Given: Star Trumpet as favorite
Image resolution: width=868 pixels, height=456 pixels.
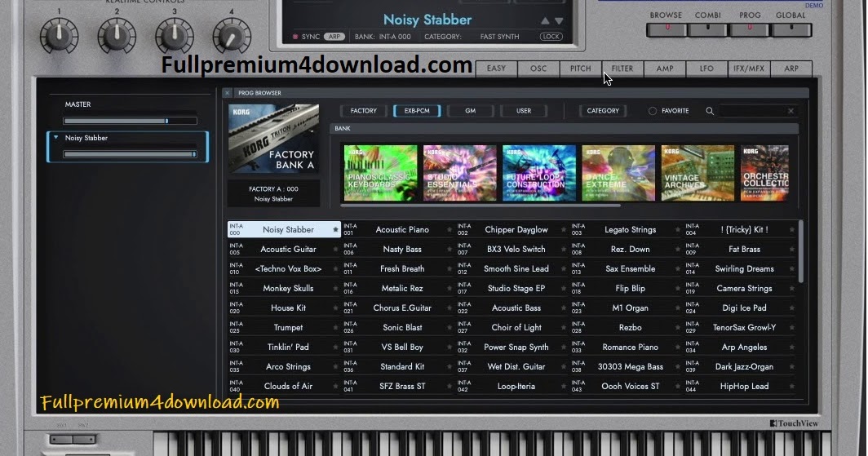Looking at the screenshot, I should 335,328.
